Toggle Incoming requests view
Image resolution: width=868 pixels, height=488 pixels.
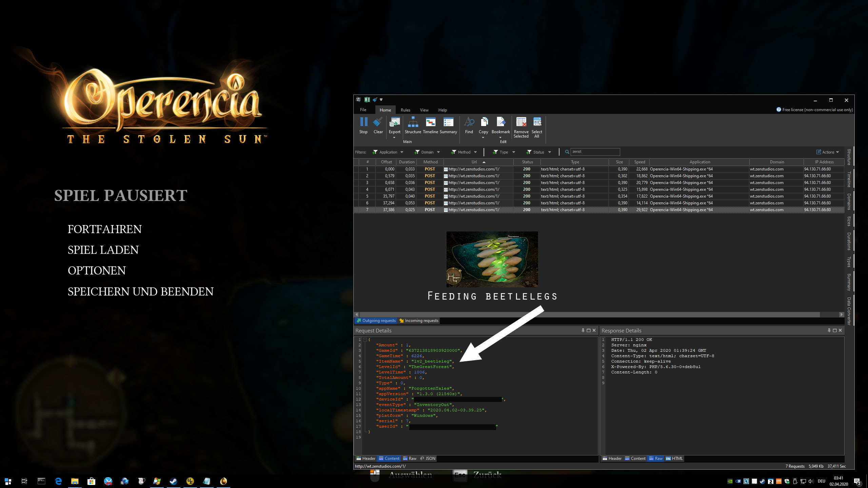click(419, 321)
